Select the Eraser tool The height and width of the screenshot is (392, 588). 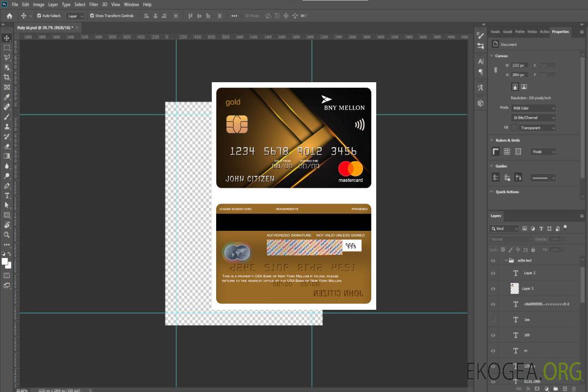click(x=7, y=146)
